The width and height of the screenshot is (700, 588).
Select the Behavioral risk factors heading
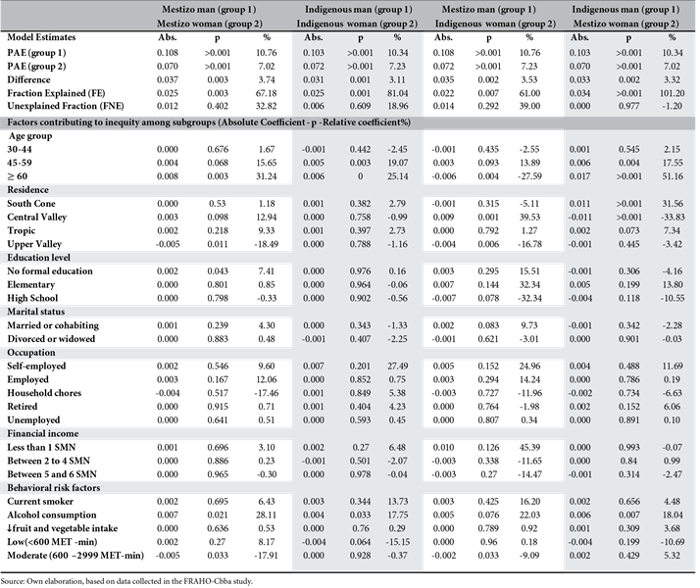coord(55,486)
